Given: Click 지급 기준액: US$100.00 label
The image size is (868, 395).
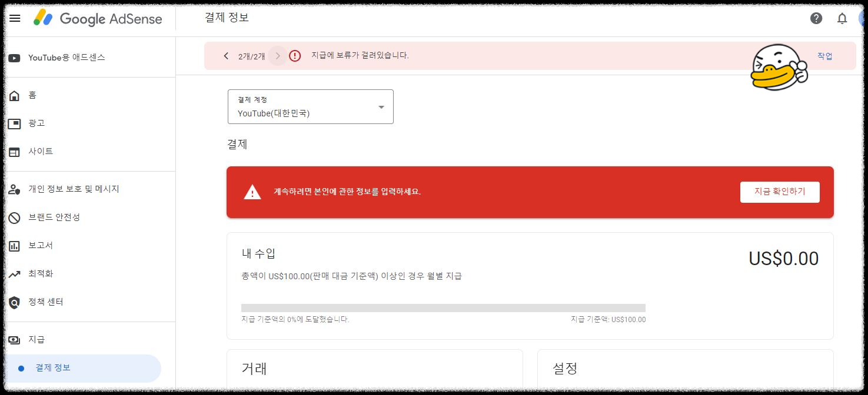Looking at the screenshot, I should [x=608, y=320].
